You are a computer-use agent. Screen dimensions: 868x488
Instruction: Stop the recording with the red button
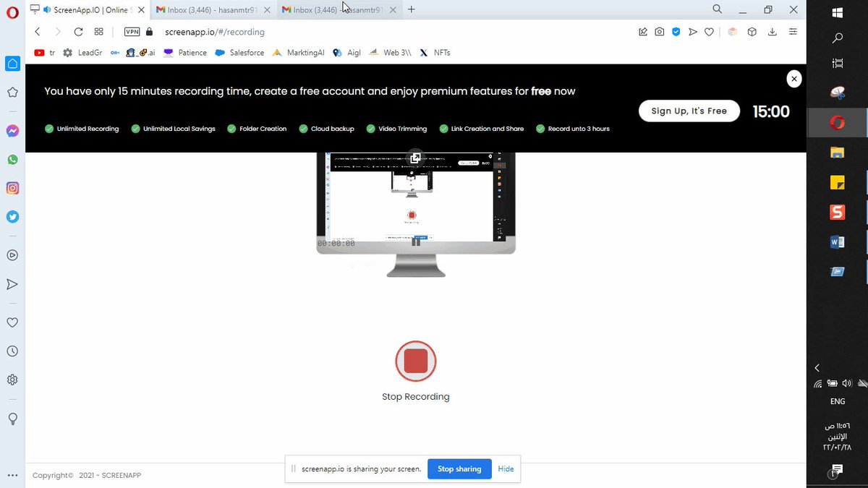click(416, 361)
